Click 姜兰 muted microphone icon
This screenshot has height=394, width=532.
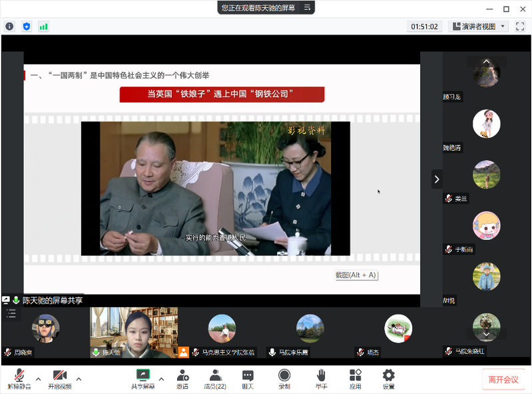tap(449, 199)
